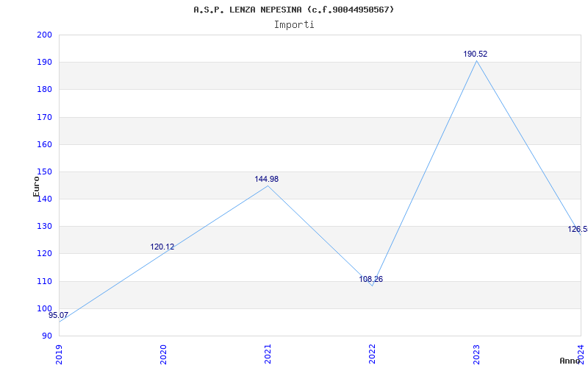Click the 108.26 data label
588x368 pixels.
(371, 280)
